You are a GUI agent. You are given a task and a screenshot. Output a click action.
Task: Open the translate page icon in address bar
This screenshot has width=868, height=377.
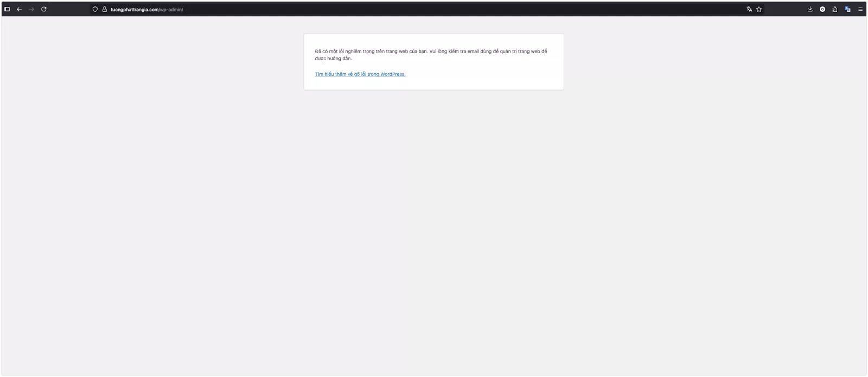pyautogui.click(x=749, y=9)
